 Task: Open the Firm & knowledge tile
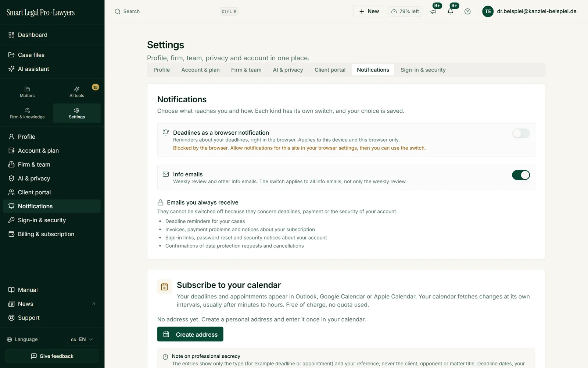click(27, 113)
